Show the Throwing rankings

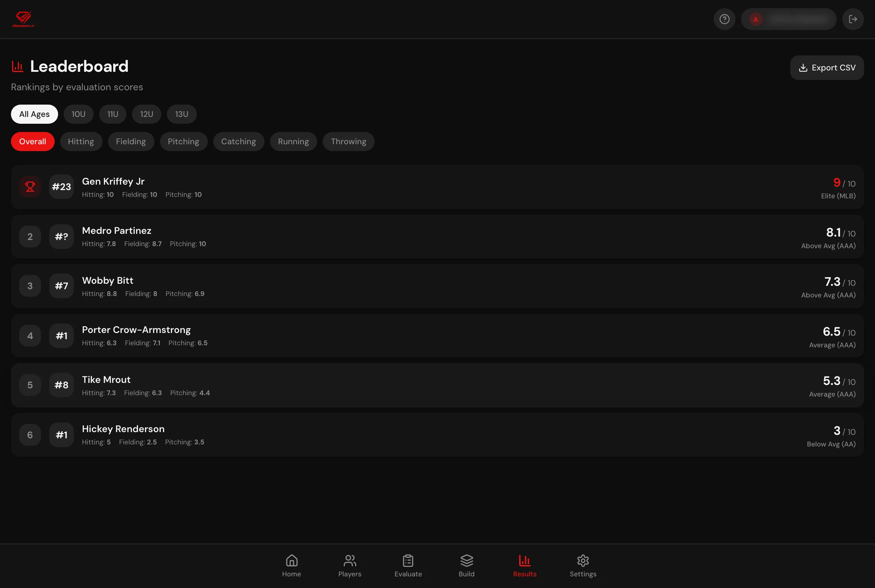(348, 142)
